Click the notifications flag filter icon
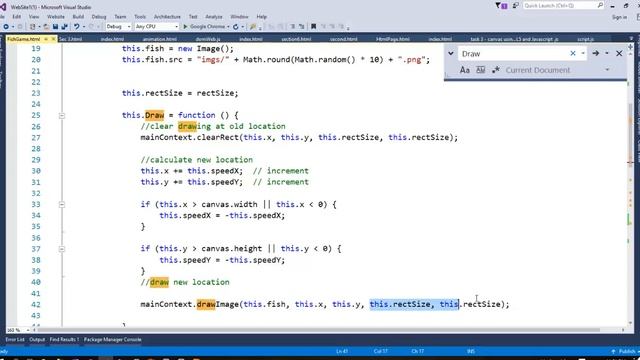 coord(501,6)
